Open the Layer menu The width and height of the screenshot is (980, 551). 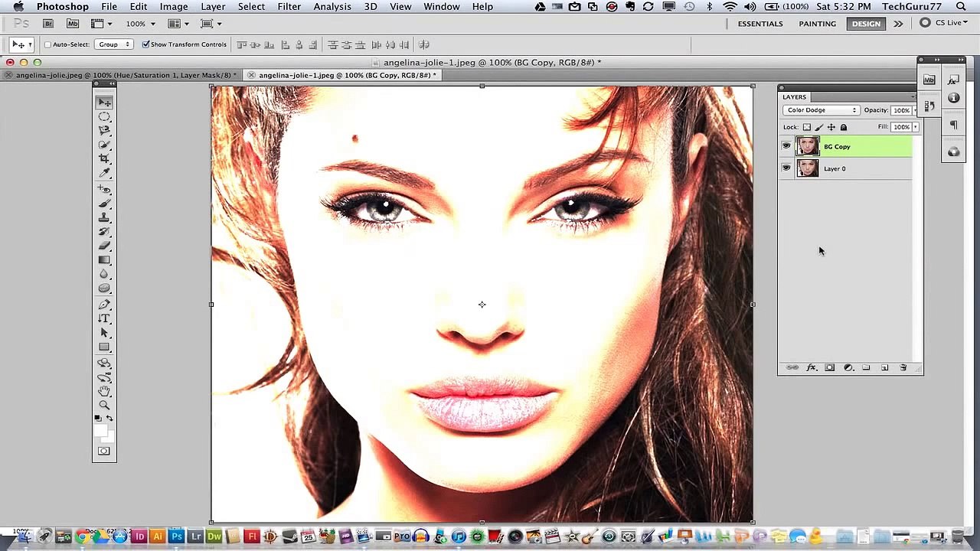point(213,6)
